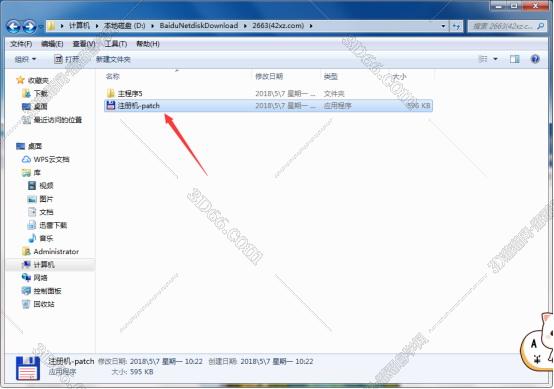Expand the arrow after BaiduNetdiskDownload breadcrumb
Screen dimensions: 554x389
point(245,26)
